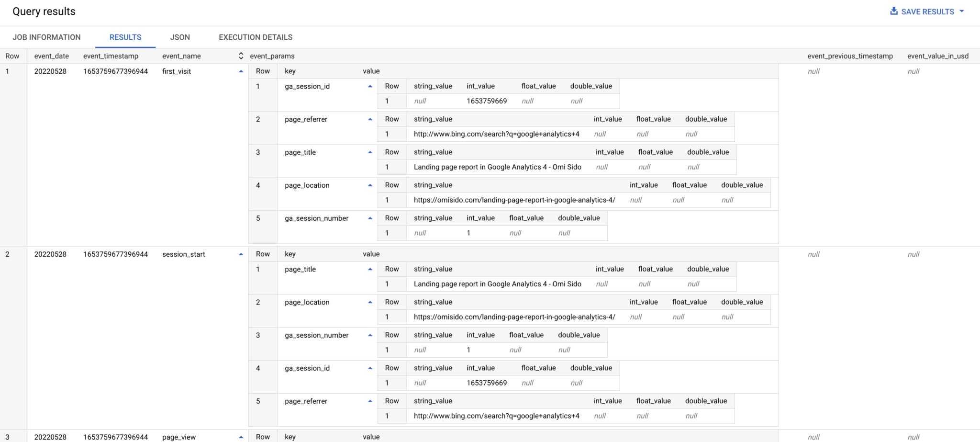The height and width of the screenshot is (442, 980).
Task: Click the download icon next to SAVE RESULTS
Action: coord(894,11)
